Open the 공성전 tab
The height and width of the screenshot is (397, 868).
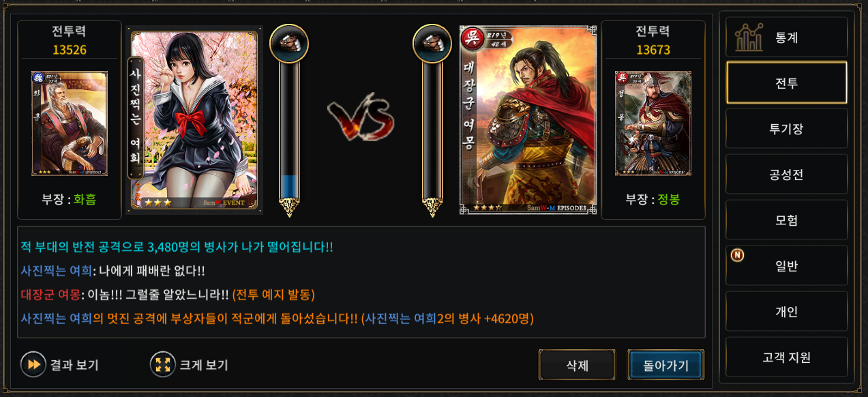tap(787, 175)
